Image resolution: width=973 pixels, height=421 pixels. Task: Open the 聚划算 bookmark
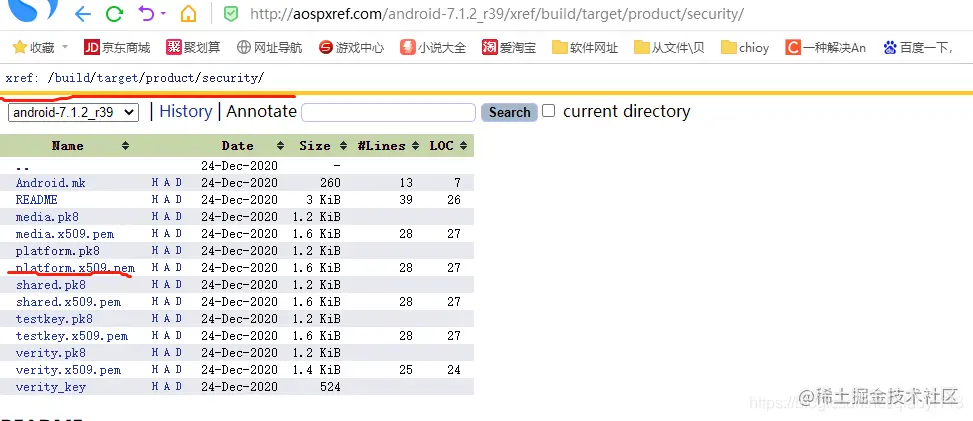coord(193,47)
